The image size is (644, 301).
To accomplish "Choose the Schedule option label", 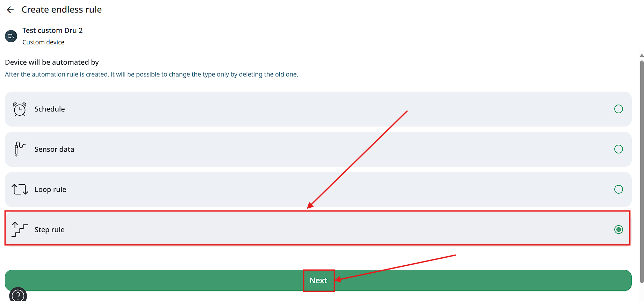I will (x=50, y=109).
